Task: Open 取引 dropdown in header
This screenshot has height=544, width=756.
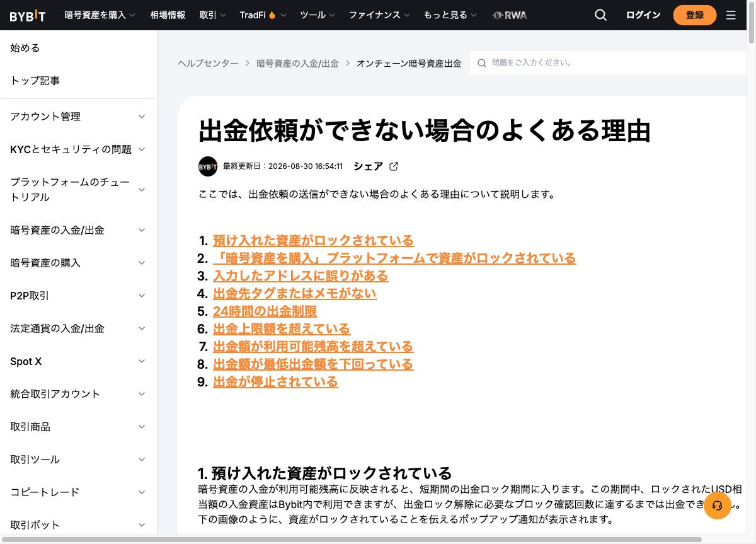Action: click(x=212, y=15)
